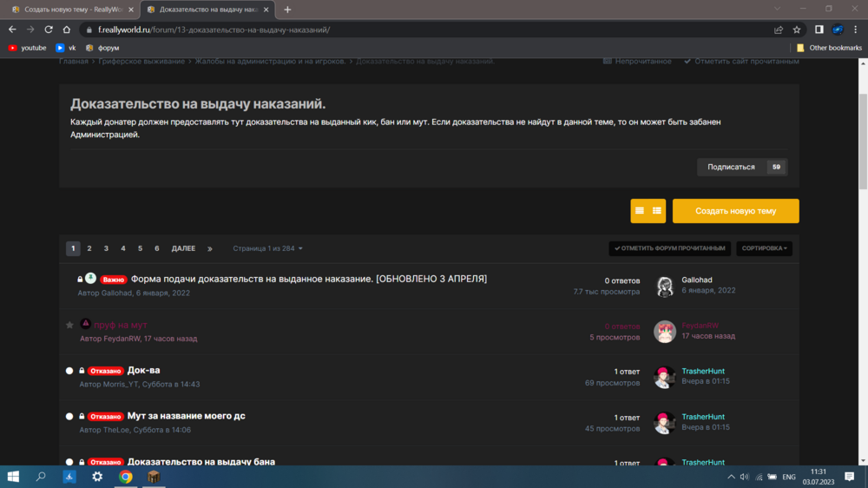Image resolution: width=868 pixels, height=488 pixels.
Task: Open the TheLoe author link
Action: point(115,429)
